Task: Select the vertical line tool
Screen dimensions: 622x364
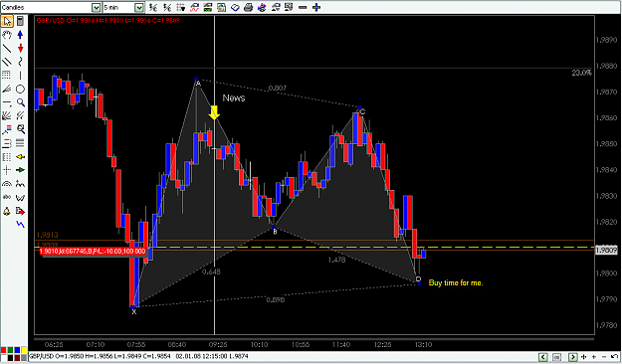Action: tap(20, 75)
